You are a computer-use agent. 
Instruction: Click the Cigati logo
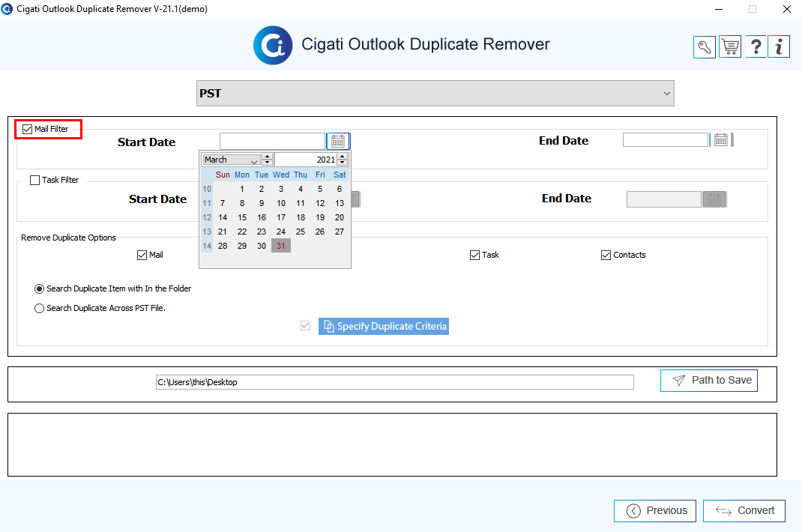click(273, 45)
